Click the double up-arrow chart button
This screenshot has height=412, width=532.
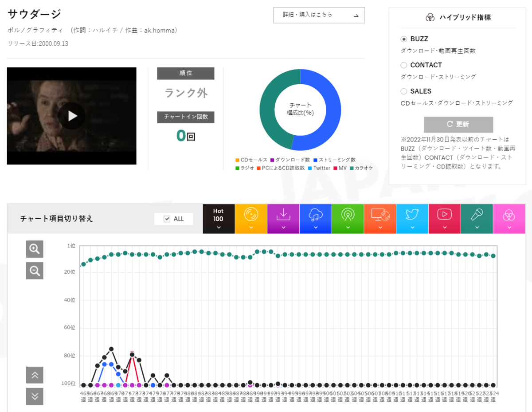[35, 375]
